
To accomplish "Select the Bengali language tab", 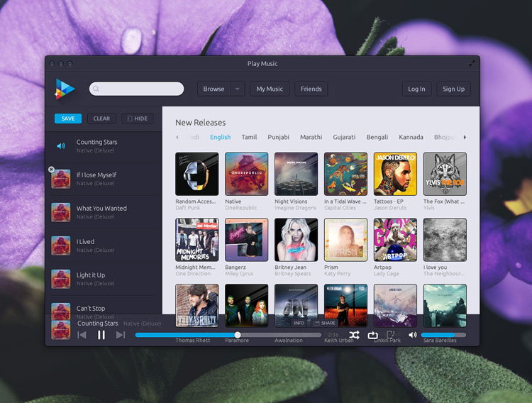I will (x=377, y=137).
